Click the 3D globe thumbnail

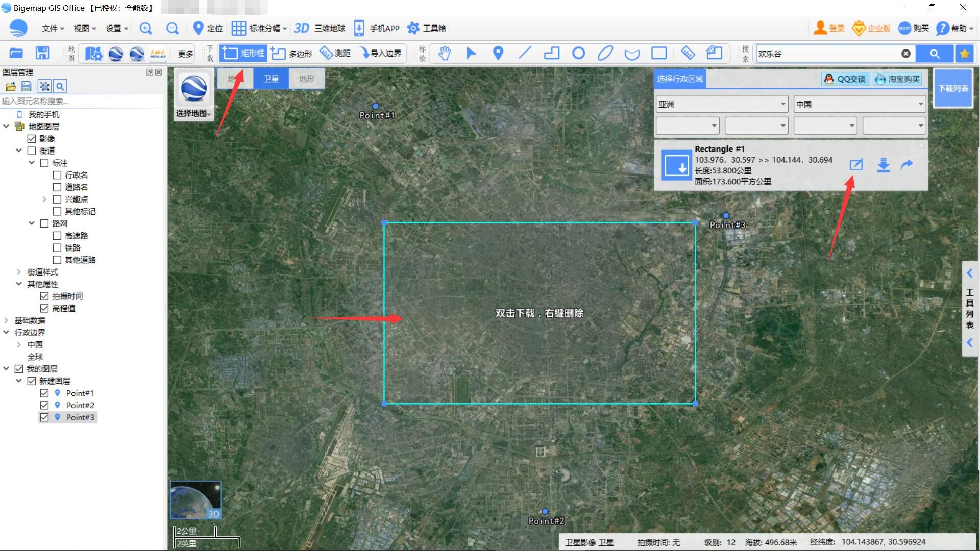195,500
